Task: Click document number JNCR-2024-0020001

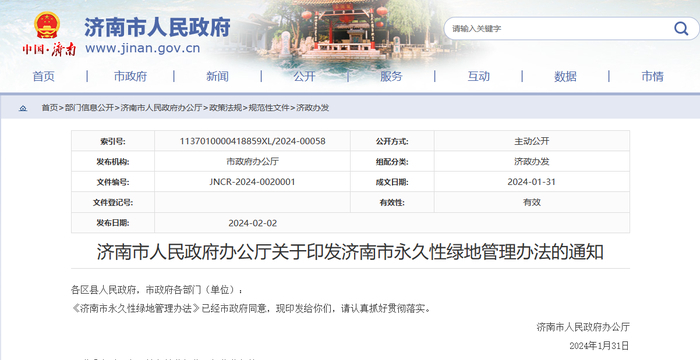Action: click(x=253, y=182)
